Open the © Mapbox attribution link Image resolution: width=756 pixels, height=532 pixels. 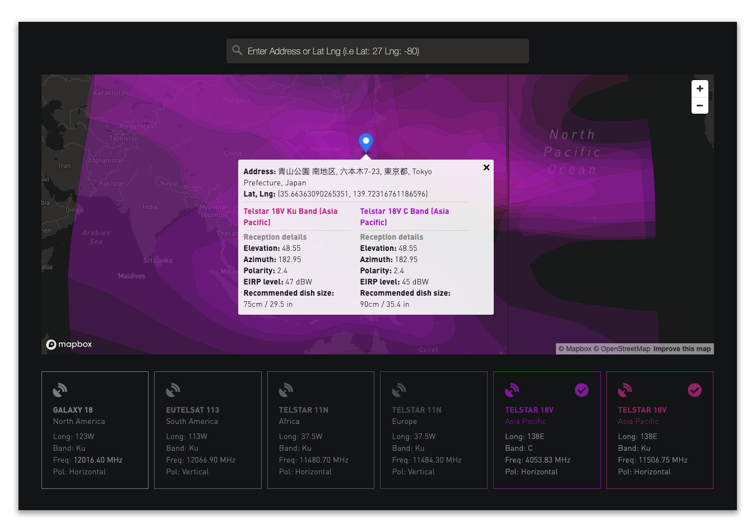click(x=574, y=349)
